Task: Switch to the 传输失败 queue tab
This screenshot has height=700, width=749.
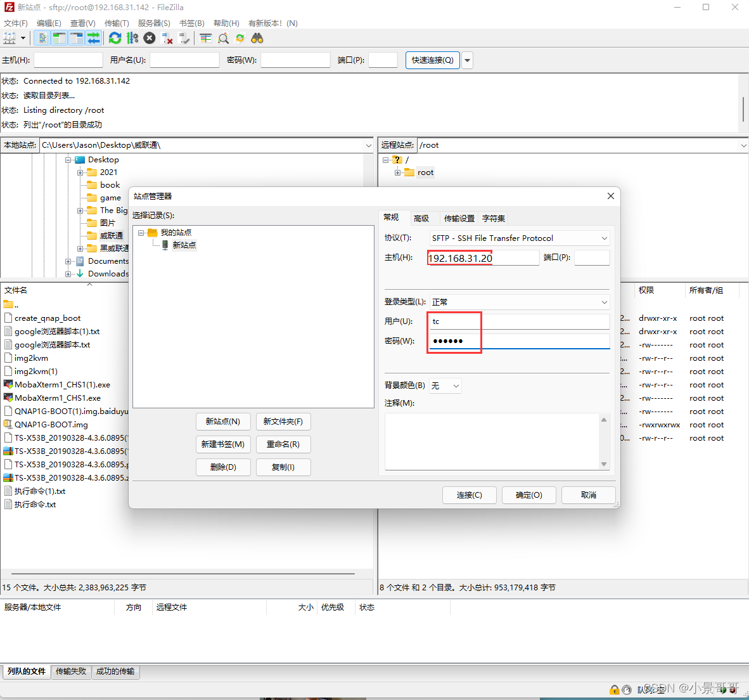Action: [71, 671]
